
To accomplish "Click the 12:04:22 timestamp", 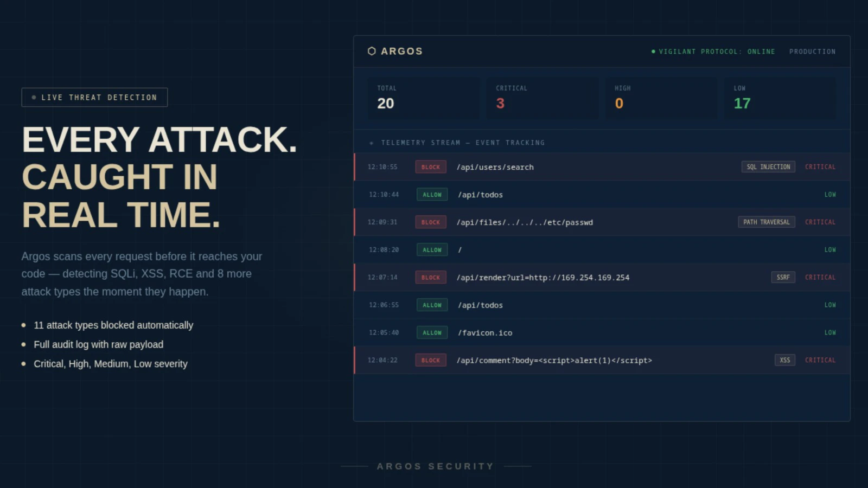I will pos(382,361).
